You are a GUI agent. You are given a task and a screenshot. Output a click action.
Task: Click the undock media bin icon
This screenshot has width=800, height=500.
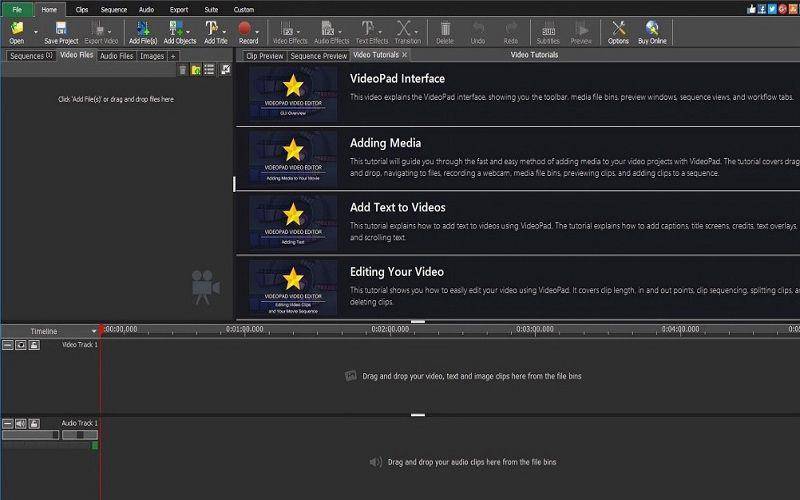226,70
